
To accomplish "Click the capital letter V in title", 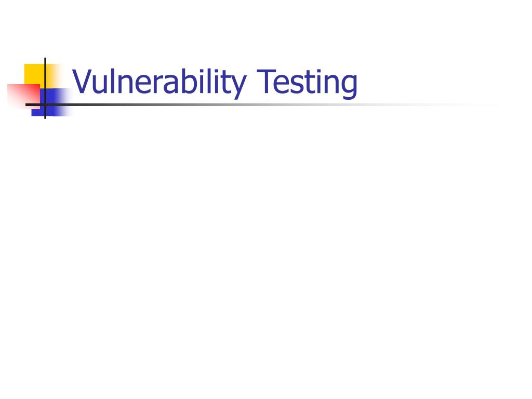I will 83,81.
